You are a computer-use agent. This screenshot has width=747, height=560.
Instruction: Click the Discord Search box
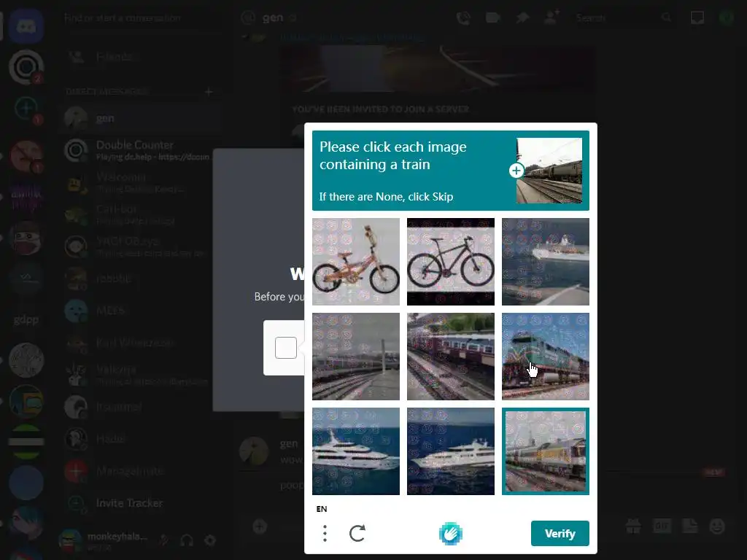(x=623, y=18)
